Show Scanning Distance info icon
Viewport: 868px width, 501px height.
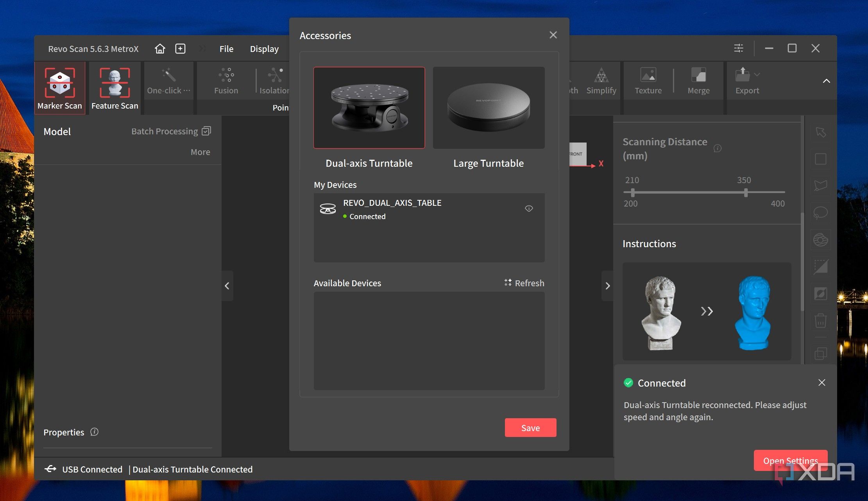718,148
